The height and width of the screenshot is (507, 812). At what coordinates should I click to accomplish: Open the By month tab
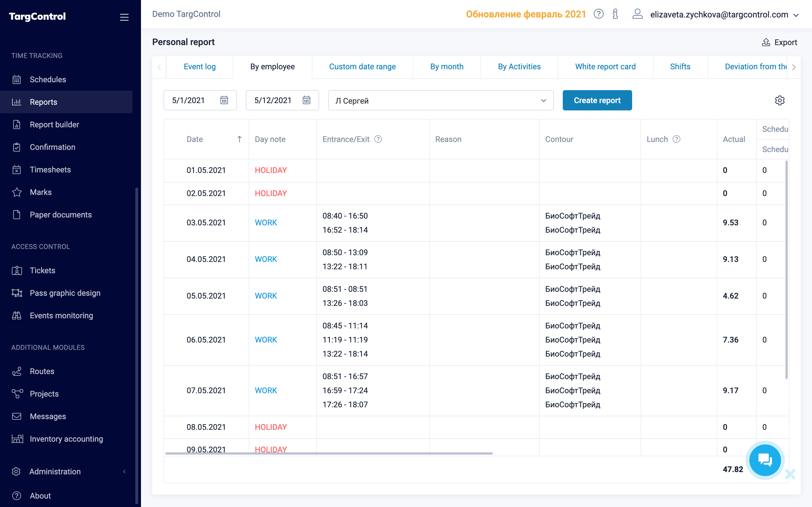tap(447, 67)
